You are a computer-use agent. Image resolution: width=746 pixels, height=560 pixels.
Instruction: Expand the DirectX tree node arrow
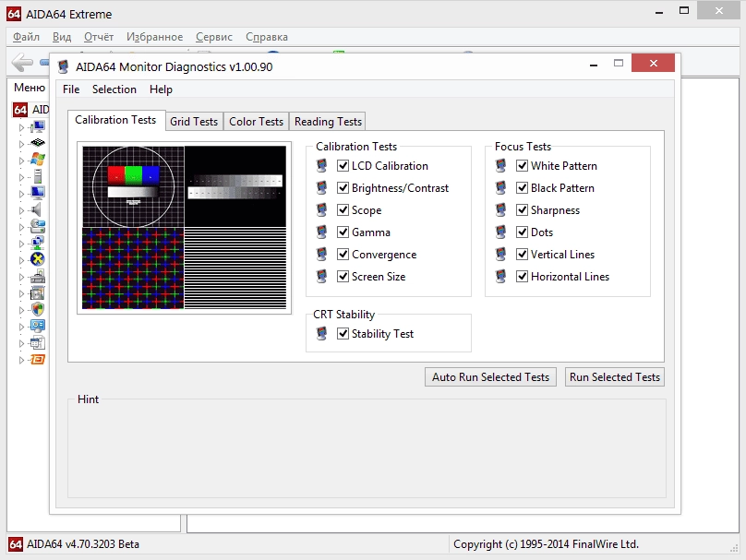tap(21, 260)
